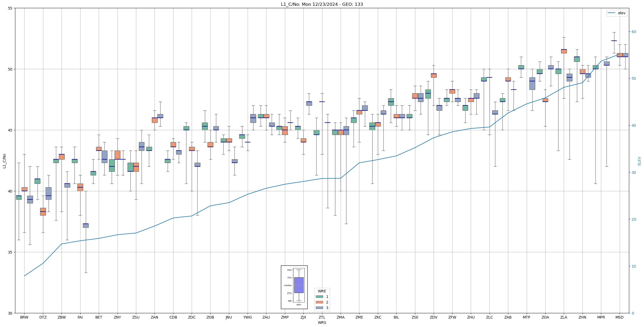Click the green WRE 1 legend swatch
The height and width of the screenshot is (327, 644).
319,297
